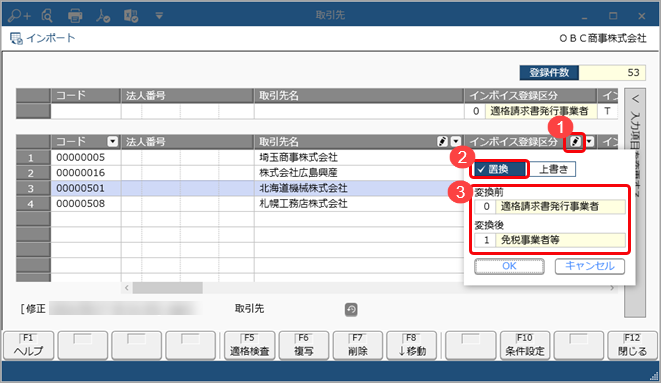Screen dimensions: 661x383
Task: Click the scrollbar right arrow
Action: tap(612, 288)
